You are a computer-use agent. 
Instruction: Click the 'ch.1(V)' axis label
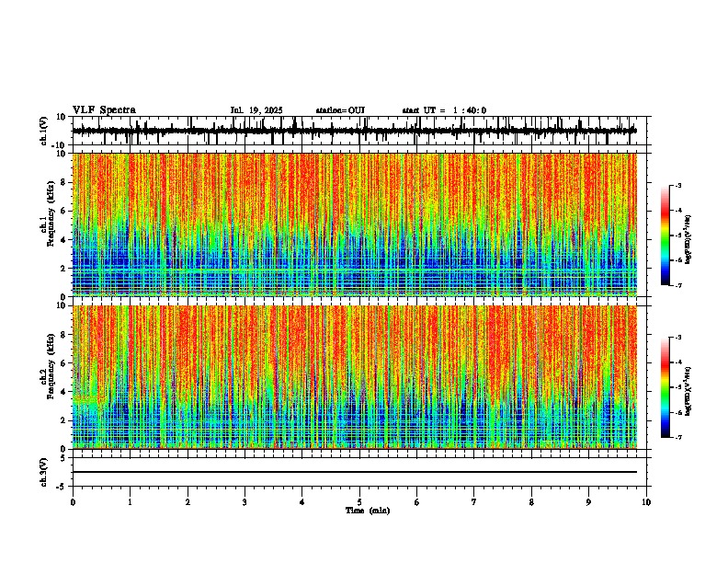coord(44,131)
